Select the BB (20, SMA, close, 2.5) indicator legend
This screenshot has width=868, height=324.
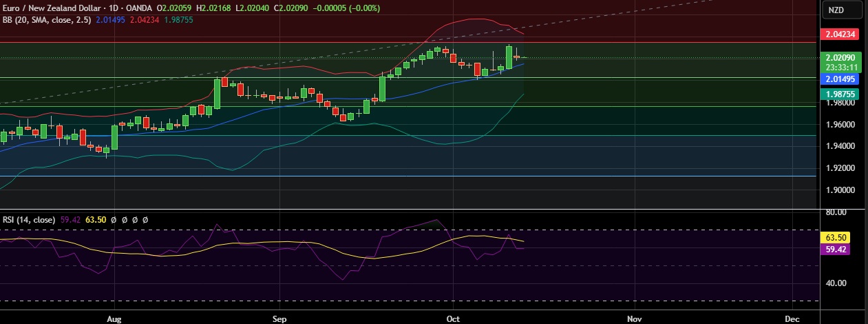tap(48, 20)
